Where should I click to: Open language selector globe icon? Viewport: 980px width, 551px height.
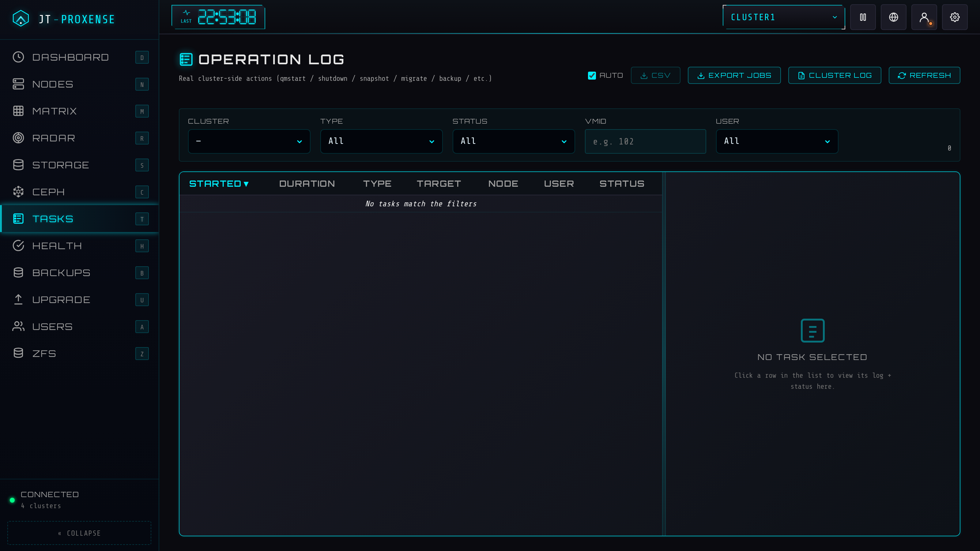coord(894,17)
